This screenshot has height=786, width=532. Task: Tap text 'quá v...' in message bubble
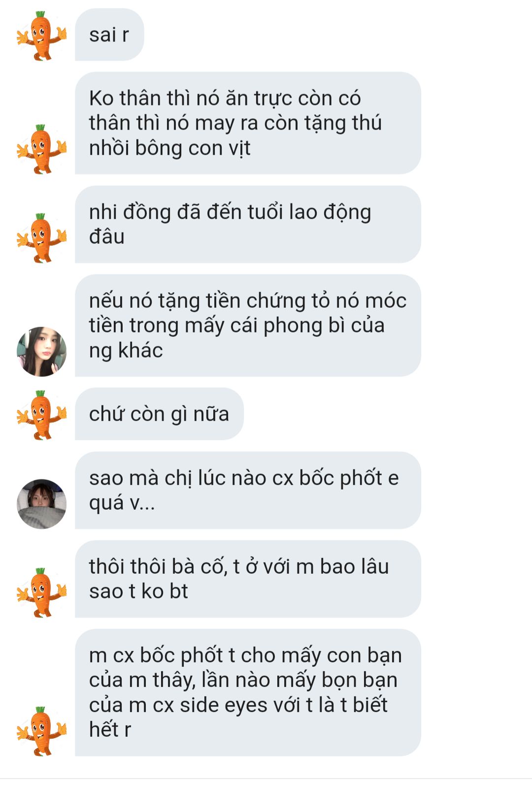pyautogui.click(x=122, y=503)
